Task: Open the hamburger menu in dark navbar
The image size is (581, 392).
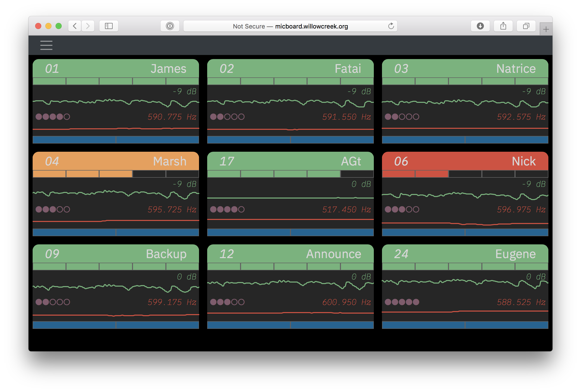Action: [x=46, y=45]
